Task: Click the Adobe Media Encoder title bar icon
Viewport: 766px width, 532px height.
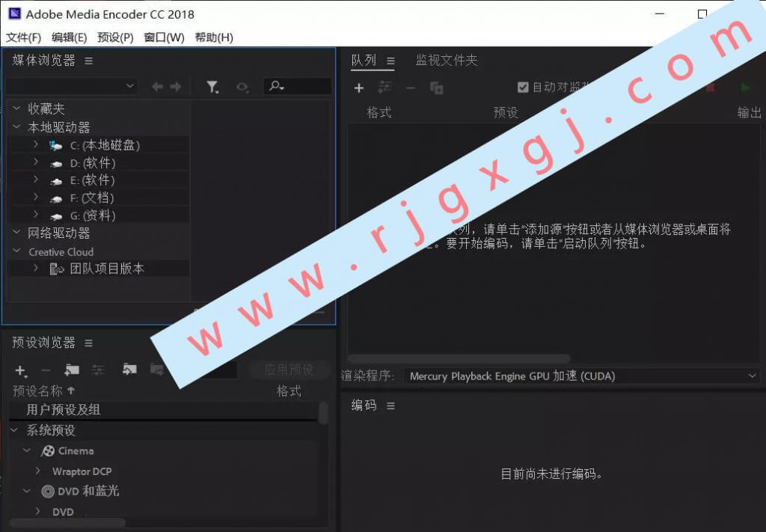Action: point(15,13)
